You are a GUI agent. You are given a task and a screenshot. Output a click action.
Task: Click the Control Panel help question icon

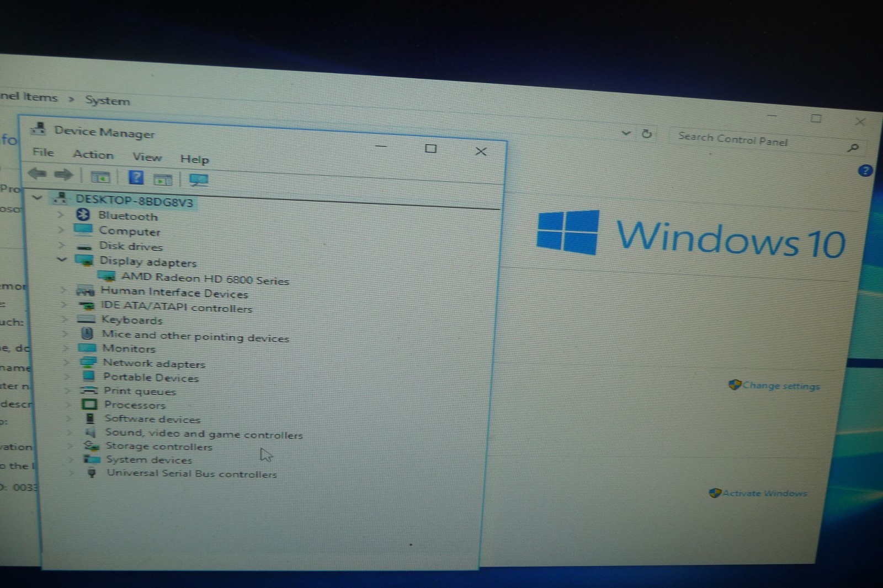coord(865,171)
